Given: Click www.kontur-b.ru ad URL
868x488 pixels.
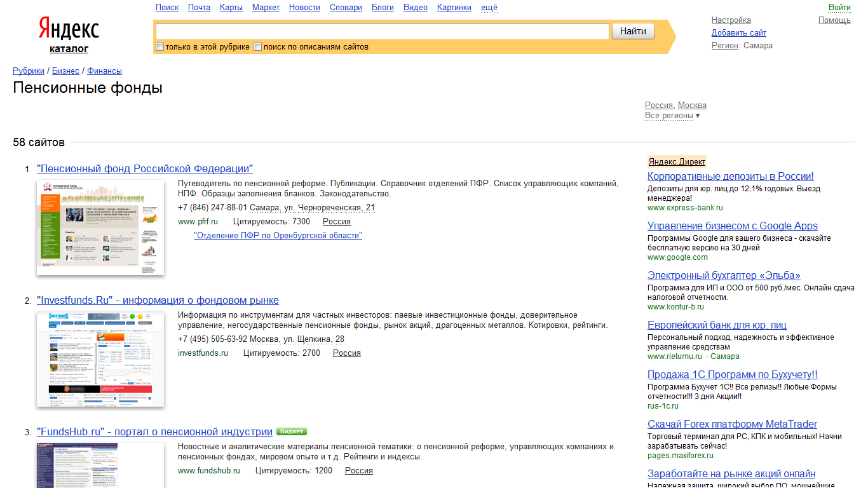Looking at the screenshot, I should [x=675, y=307].
